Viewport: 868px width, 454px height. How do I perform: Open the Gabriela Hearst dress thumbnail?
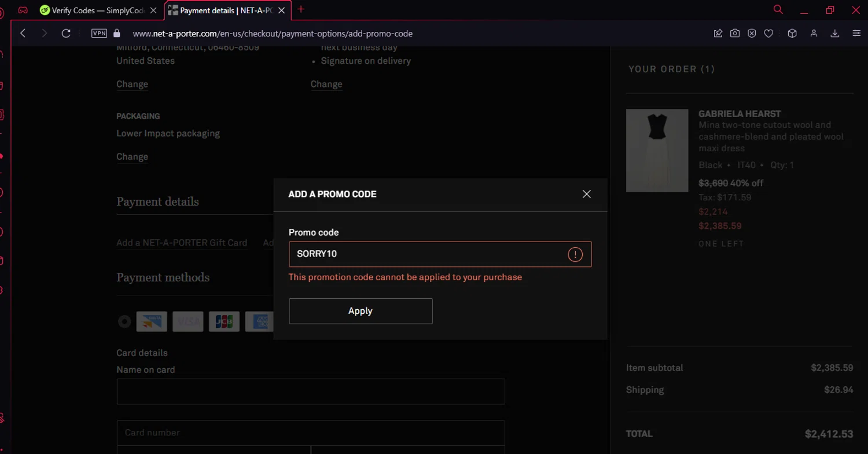tap(657, 151)
